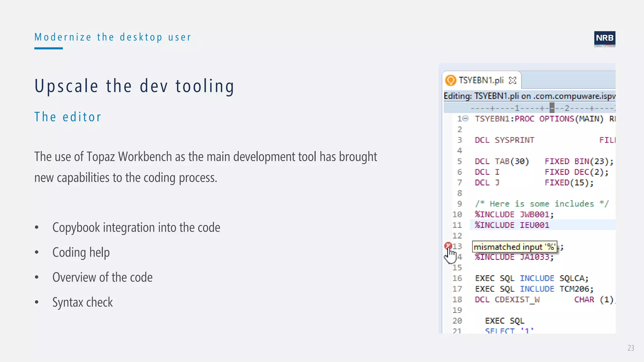
Task: Click the 'Upscale the dev tooling' title
Action: pos(135,86)
